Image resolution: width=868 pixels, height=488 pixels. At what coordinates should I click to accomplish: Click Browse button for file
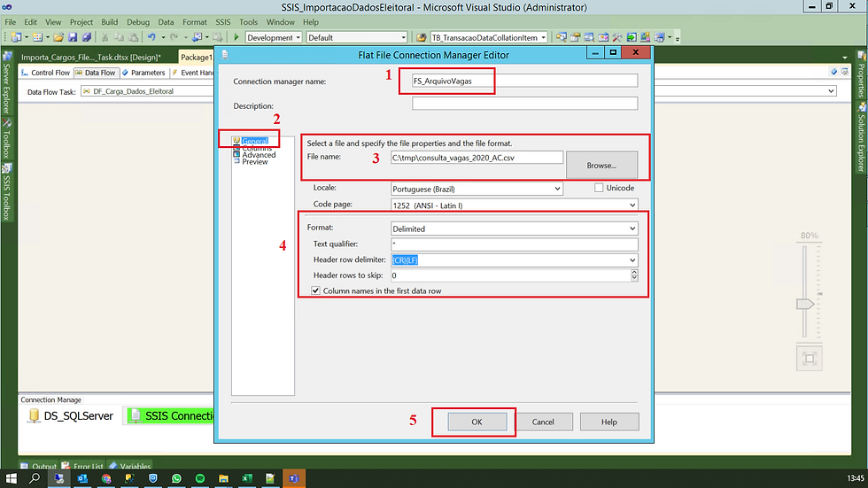pyautogui.click(x=601, y=165)
